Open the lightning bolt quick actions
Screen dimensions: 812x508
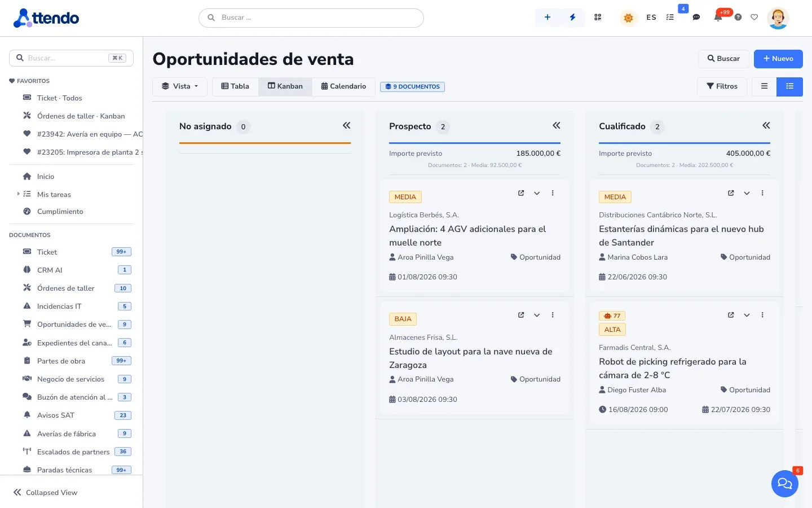pos(572,17)
